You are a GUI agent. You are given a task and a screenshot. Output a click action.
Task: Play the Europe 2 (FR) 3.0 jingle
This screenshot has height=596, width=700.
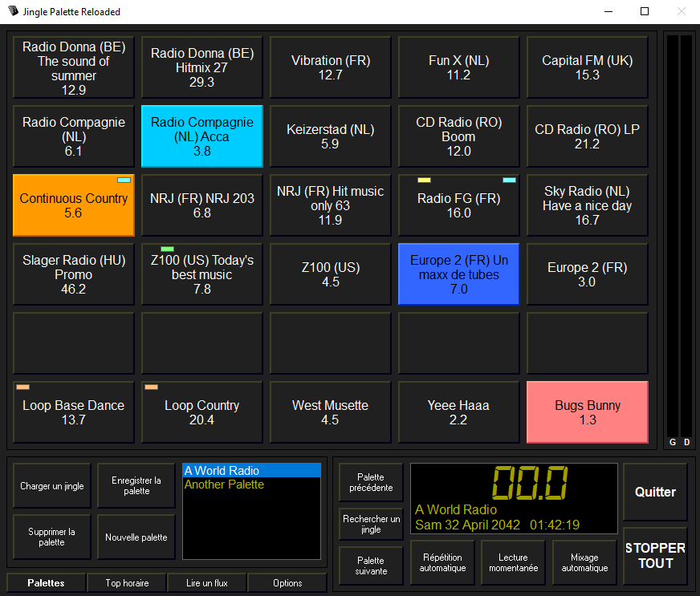click(588, 274)
